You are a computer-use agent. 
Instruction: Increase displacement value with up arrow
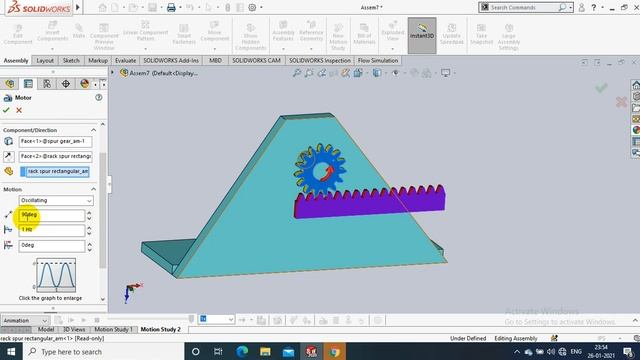coord(89,213)
